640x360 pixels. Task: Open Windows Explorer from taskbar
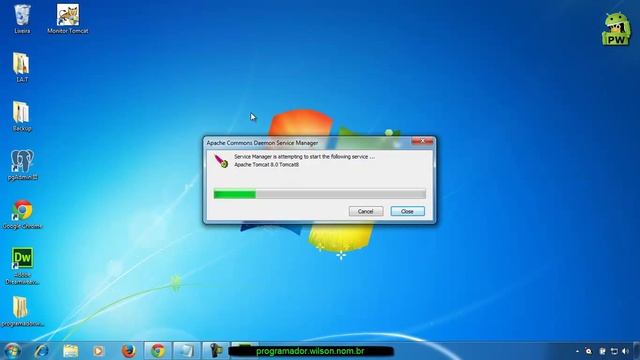[71, 351]
